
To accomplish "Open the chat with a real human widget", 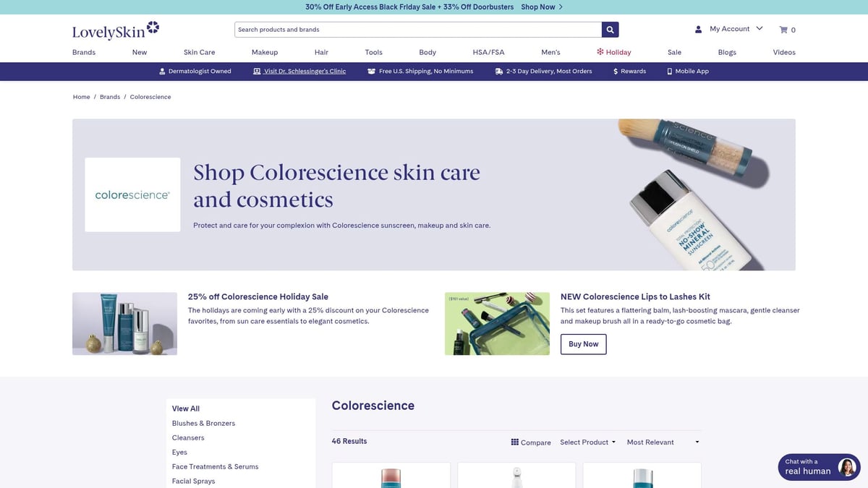I will pos(819,467).
